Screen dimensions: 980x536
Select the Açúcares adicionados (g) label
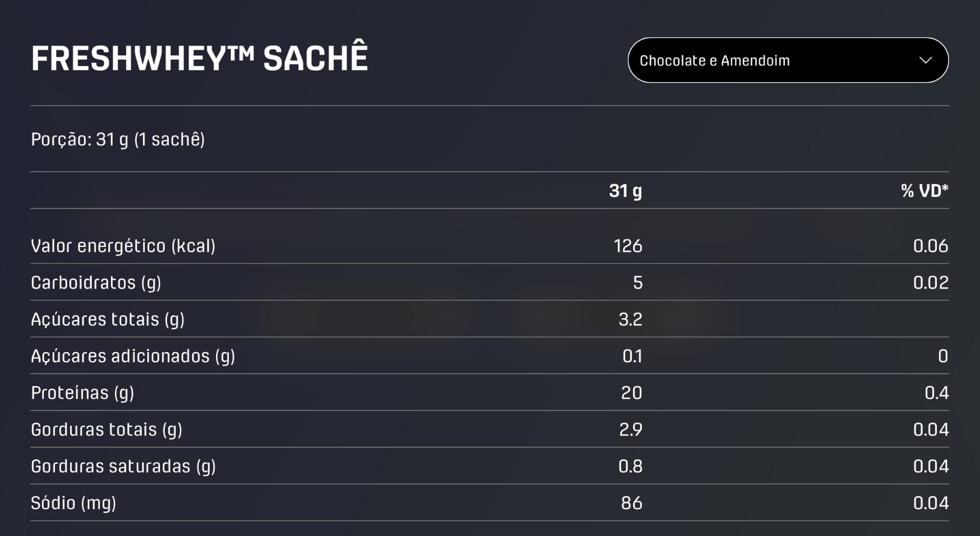pyautogui.click(x=133, y=357)
